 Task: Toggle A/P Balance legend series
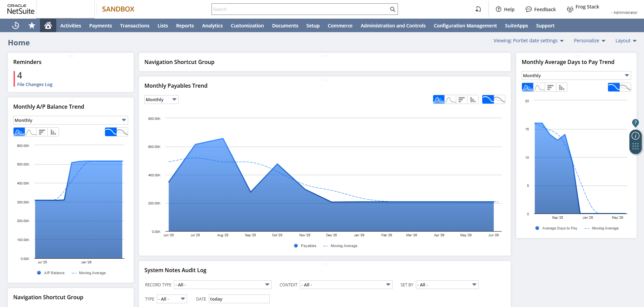[x=51, y=273]
